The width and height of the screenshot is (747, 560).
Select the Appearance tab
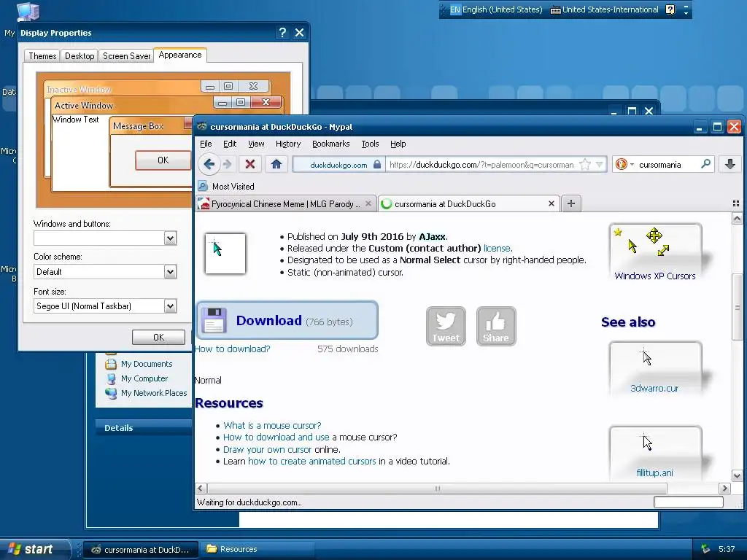tap(180, 55)
